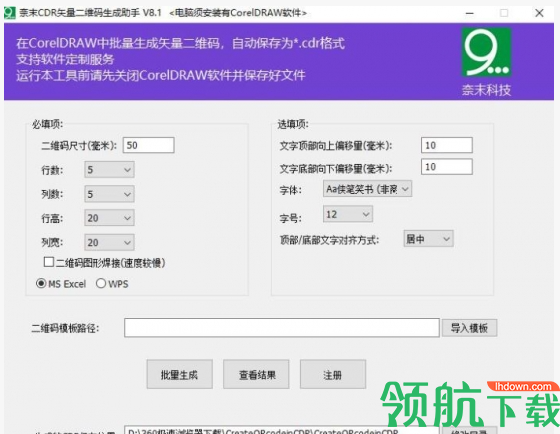Viewport: 560px width, 434px height.
Task: Focus the 文字顶部向上偏移量 input field
Action: (447, 145)
